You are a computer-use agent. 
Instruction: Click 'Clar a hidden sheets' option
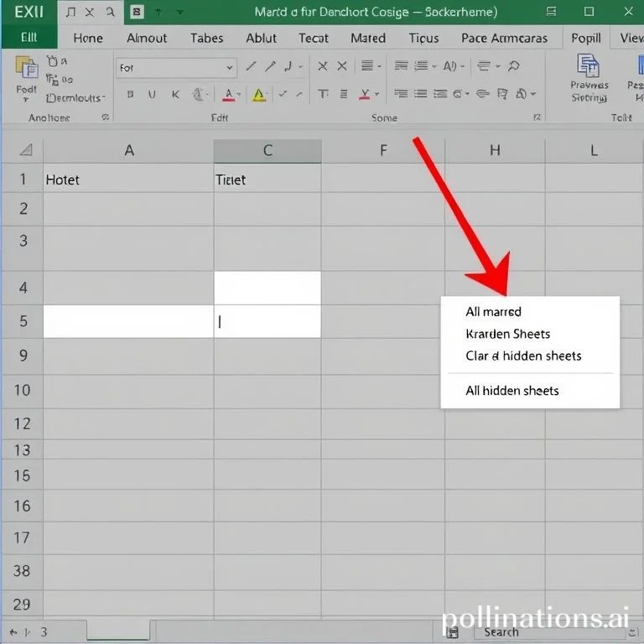click(x=523, y=356)
